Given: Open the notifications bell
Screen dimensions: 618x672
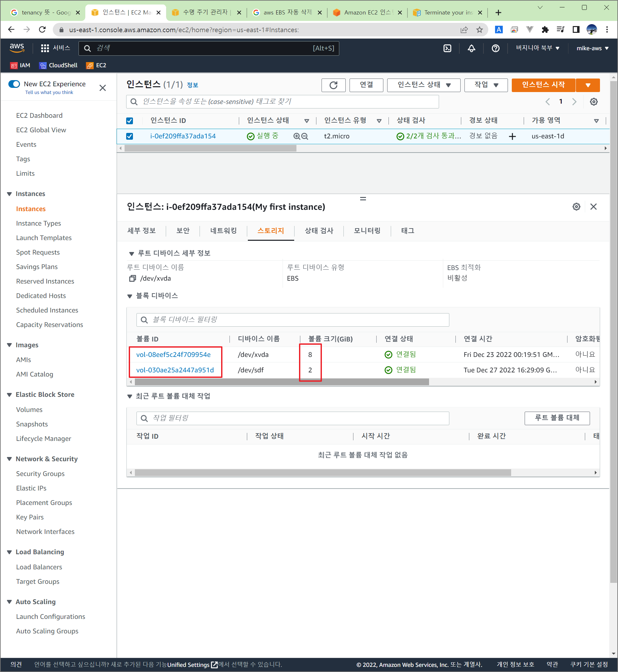Looking at the screenshot, I should click(x=471, y=48).
